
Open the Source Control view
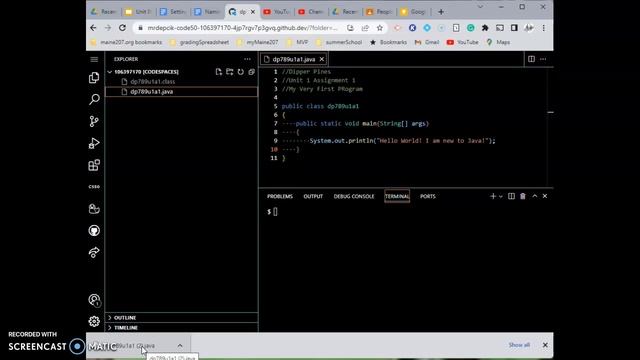pyautogui.click(x=94, y=121)
